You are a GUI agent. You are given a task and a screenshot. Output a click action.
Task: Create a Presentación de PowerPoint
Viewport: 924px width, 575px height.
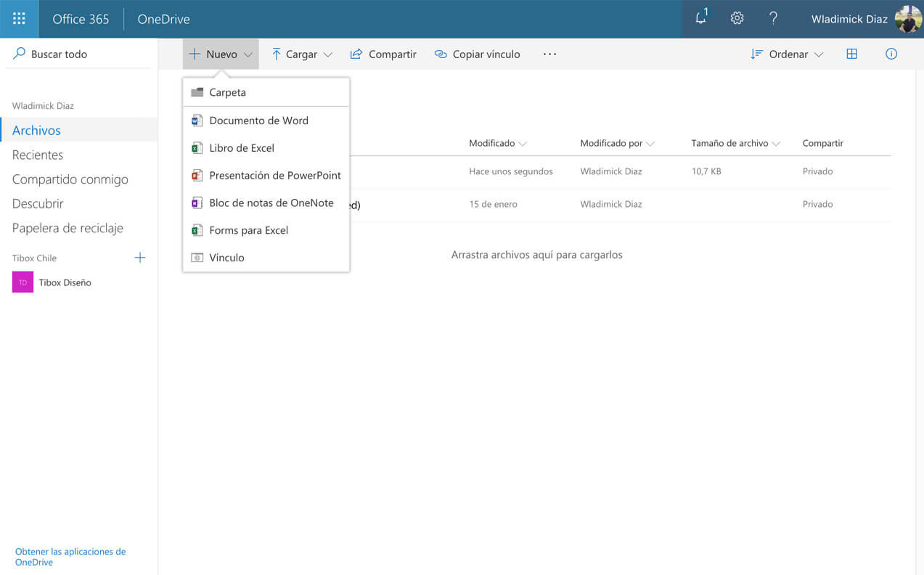tap(266, 175)
